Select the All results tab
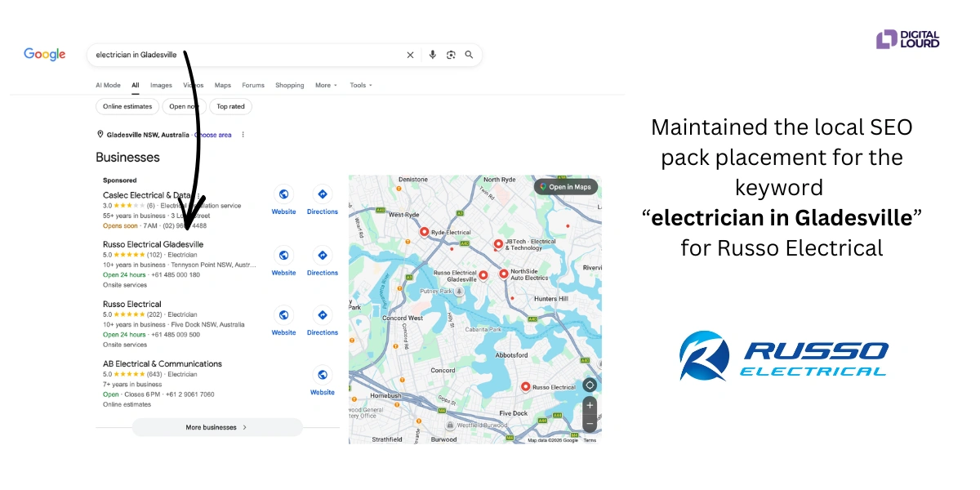The height and width of the screenshot is (490, 980). click(136, 85)
